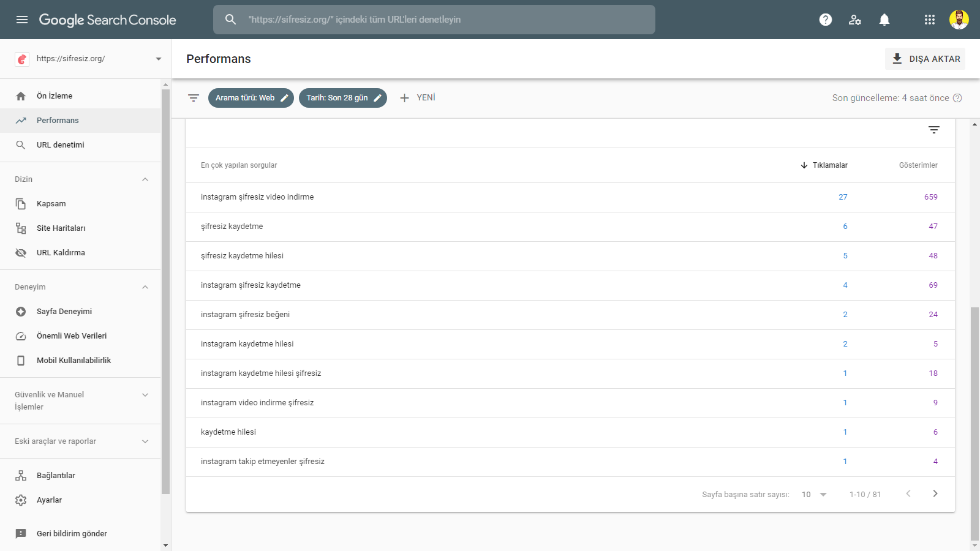
Task: Open the main hamburger menu
Action: tap(22, 20)
